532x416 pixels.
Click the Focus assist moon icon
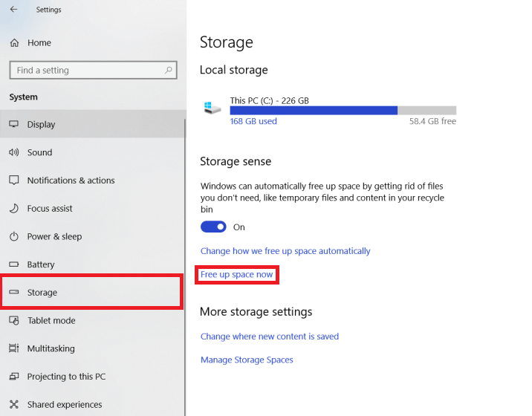coord(14,208)
